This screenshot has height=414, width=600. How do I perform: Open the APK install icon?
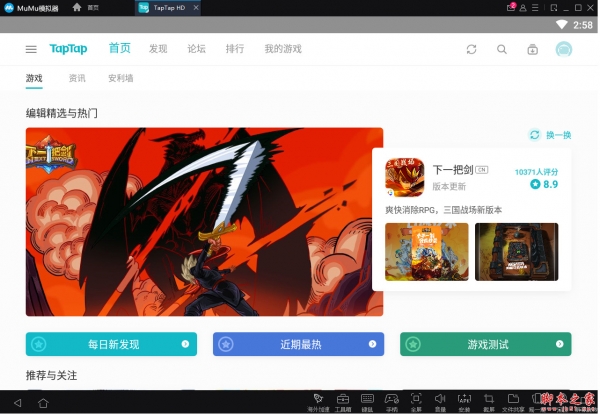pyautogui.click(x=464, y=399)
